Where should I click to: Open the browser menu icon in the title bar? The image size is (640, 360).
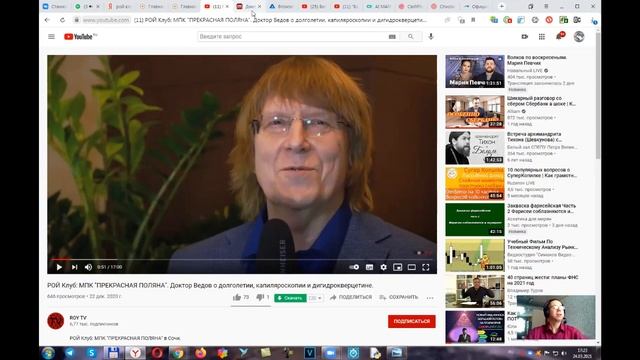pos(546,7)
